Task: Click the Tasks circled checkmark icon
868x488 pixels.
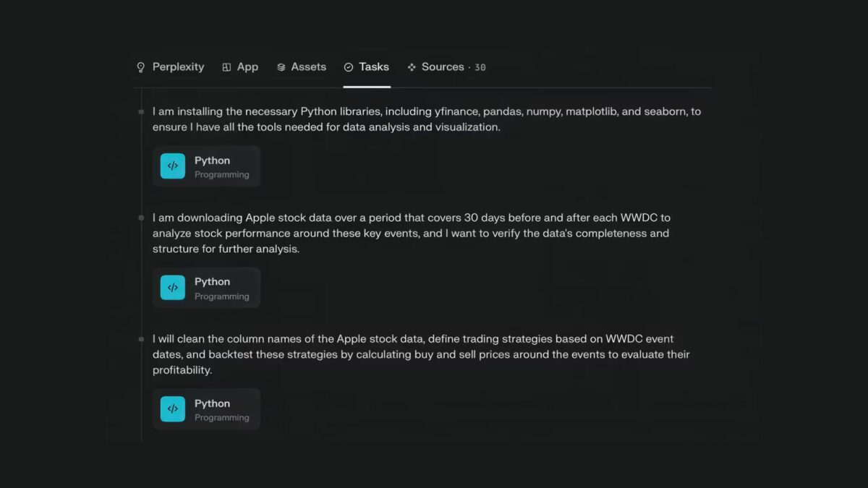Action: click(x=349, y=67)
